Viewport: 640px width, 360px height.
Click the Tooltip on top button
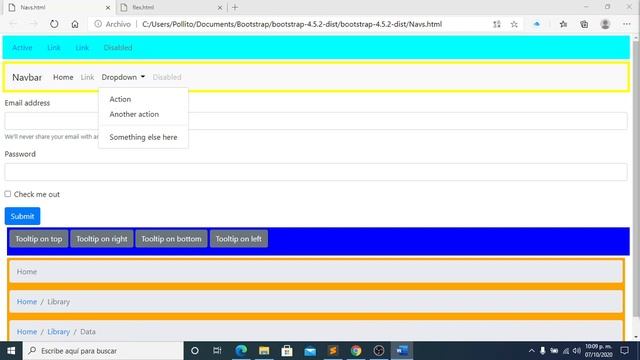tap(39, 239)
